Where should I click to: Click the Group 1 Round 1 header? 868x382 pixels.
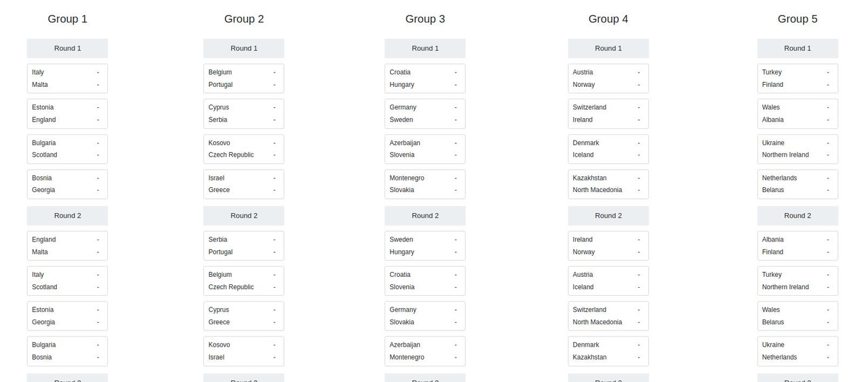[67, 48]
